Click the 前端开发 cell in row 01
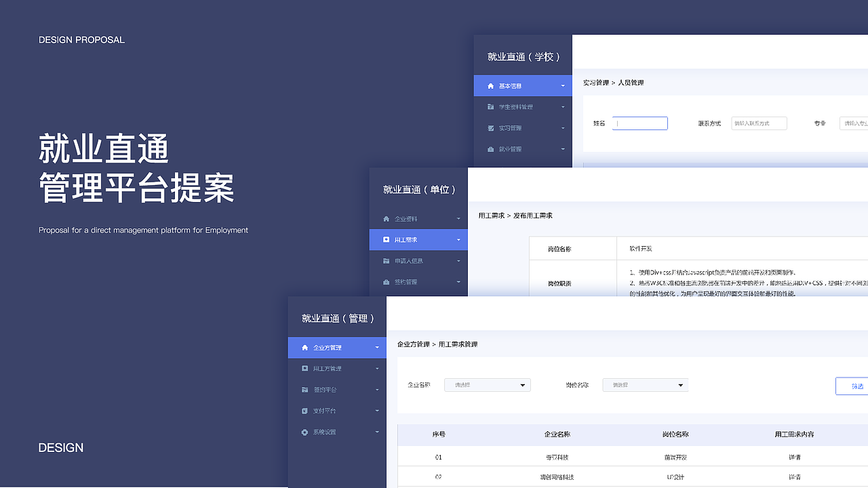 pos(675,457)
